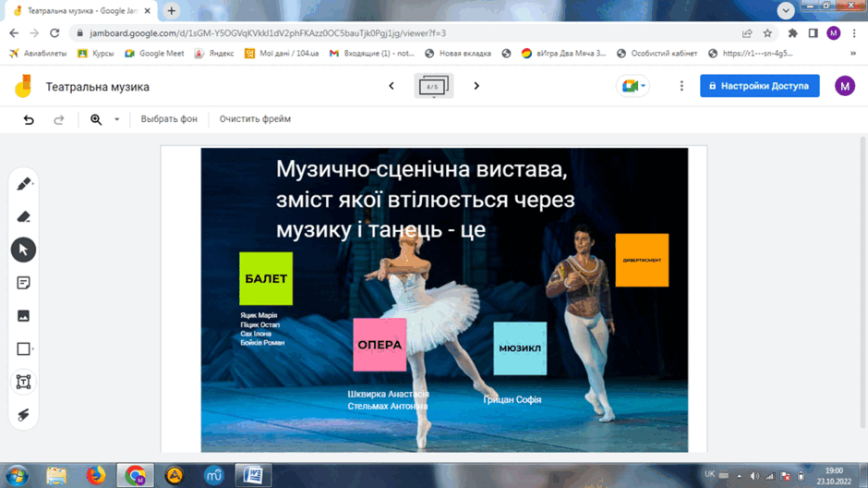Redo the last action

pos(59,119)
